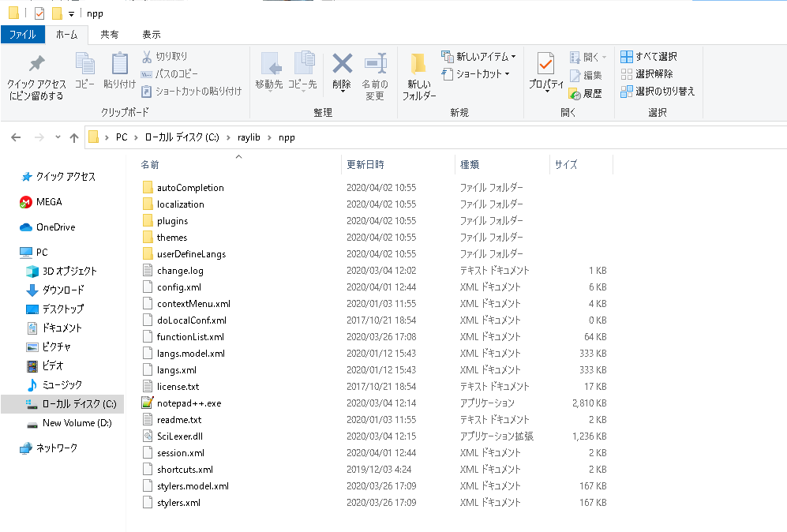Expand chevron after raylib in address bar

point(269,137)
